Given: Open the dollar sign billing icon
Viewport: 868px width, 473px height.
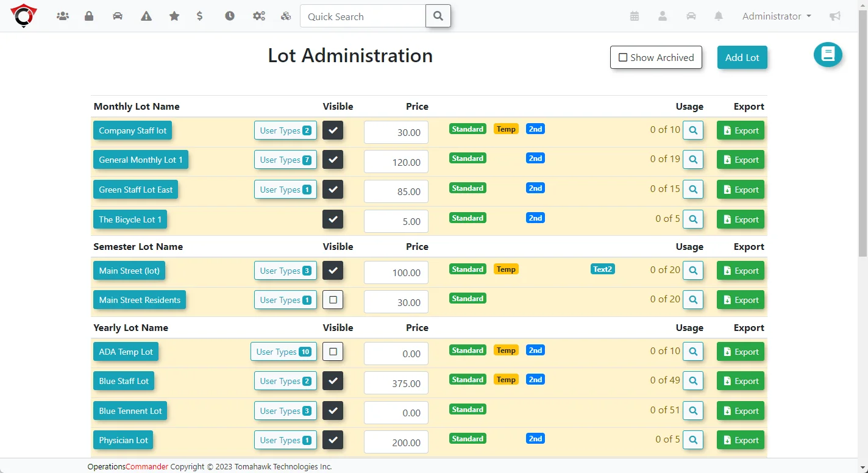Looking at the screenshot, I should 200,16.
